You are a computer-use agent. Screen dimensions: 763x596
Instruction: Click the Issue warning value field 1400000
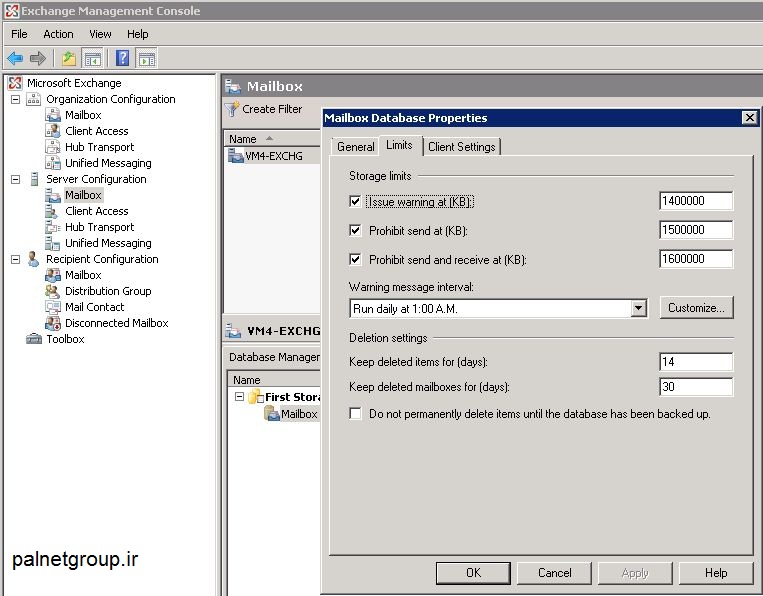[696, 200]
